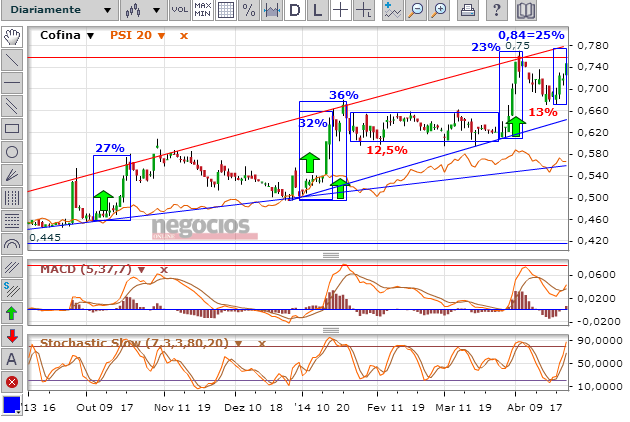Click the splitter handle above MACD panel
630x422 pixels.
pyautogui.click(x=331, y=255)
